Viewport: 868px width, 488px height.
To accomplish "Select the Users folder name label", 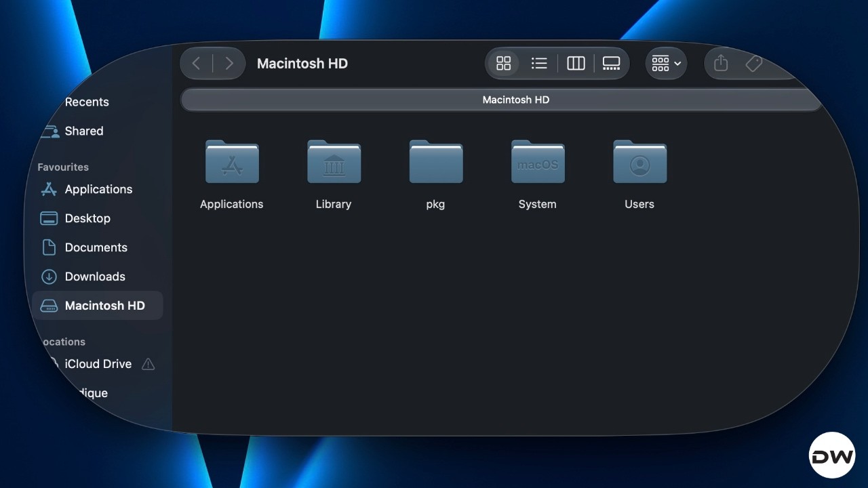I will pyautogui.click(x=639, y=204).
